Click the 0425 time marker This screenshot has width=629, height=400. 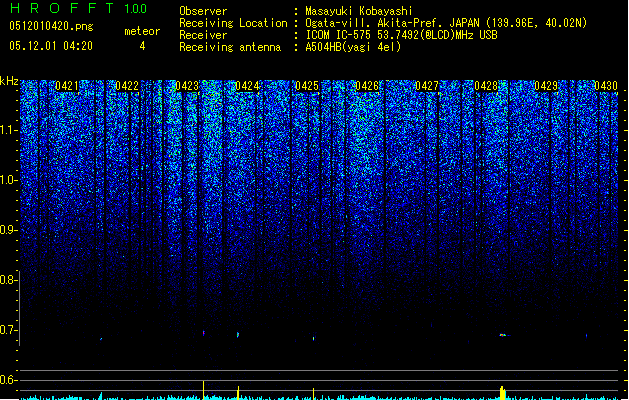pyautogui.click(x=307, y=86)
